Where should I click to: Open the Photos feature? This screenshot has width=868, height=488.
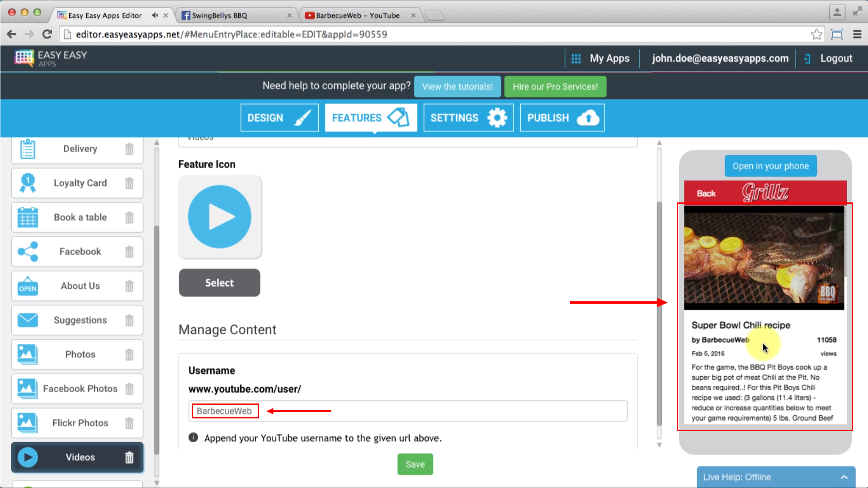(x=80, y=354)
